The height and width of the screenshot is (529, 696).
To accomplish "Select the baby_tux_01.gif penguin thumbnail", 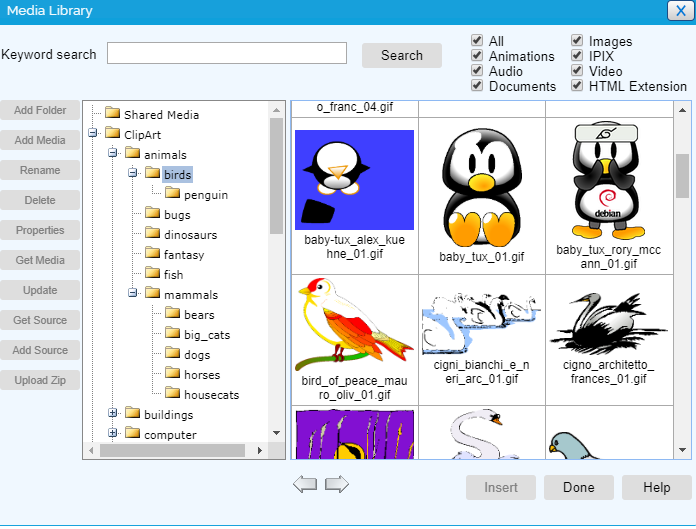I will (x=482, y=186).
